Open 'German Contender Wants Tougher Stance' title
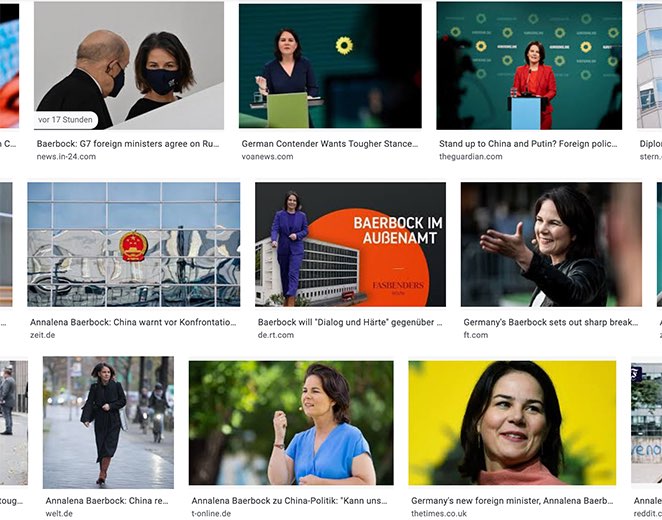The image size is (662, 520). pyautogui.click(x=330, y=144)
